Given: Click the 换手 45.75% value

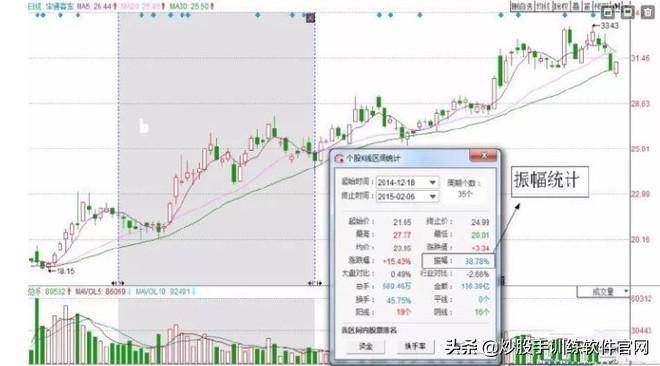Looking at the screenshot, I should click(399, 300).
